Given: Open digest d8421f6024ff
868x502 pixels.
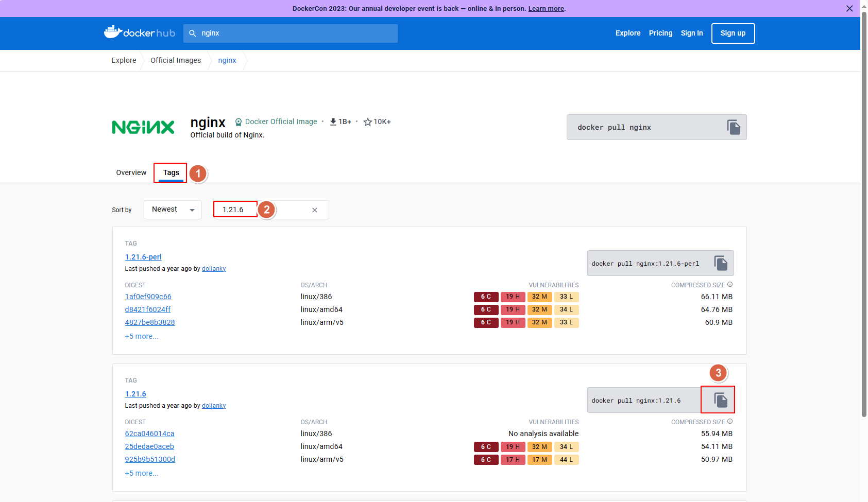Looking at the screenshot, I should (x=148, y=309).
